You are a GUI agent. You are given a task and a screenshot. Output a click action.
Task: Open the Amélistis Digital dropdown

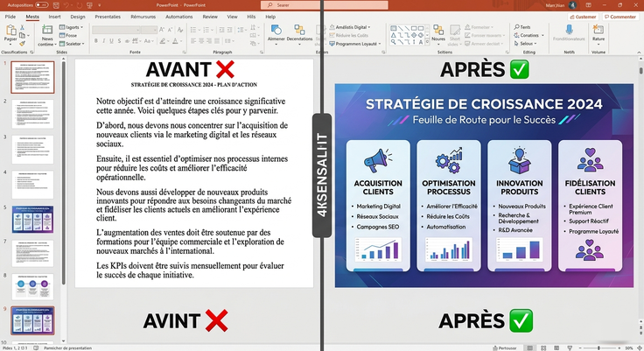(349, 27)
